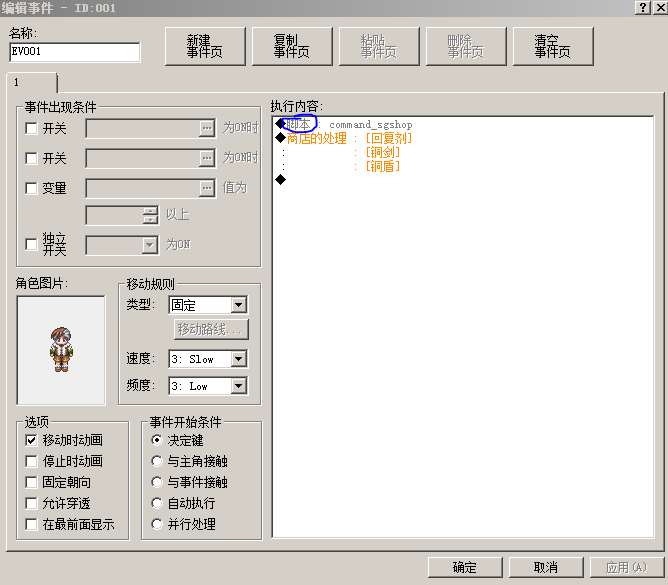Enable the second 开关 condition checkbox

(32, 158)
